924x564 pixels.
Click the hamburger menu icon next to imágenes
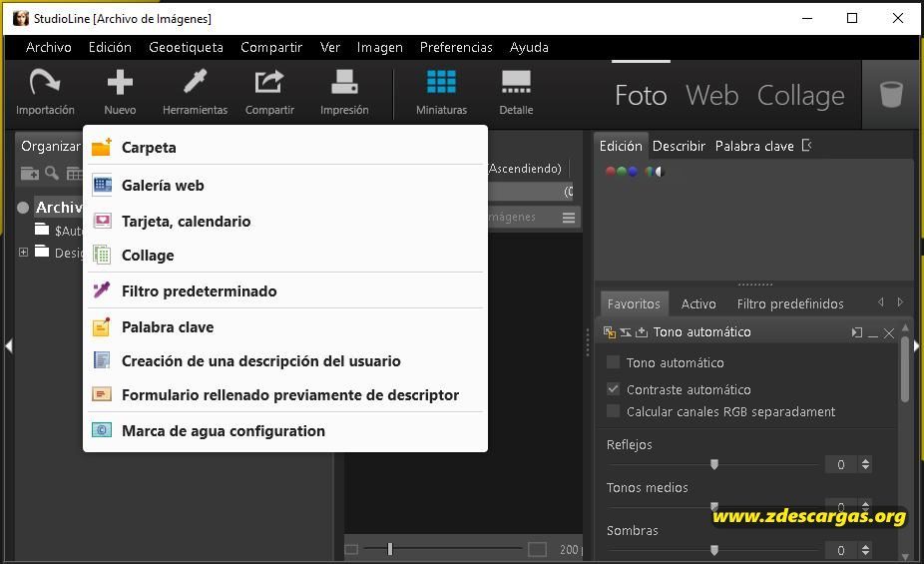[569, 218]
